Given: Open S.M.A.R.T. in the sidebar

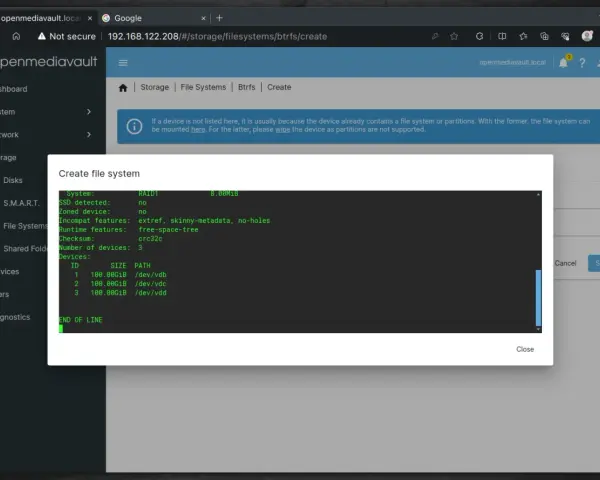Looking at the screenshot, I should pos(21,203).
